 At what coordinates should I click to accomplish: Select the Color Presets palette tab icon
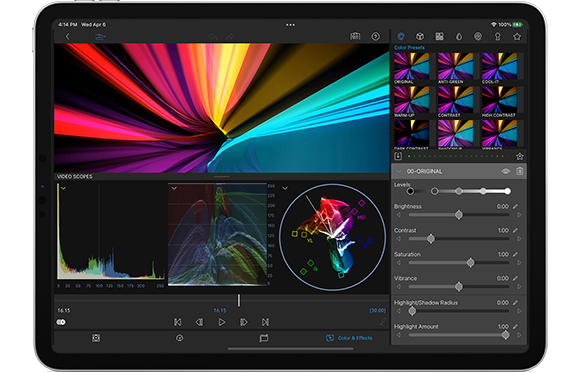401,36
